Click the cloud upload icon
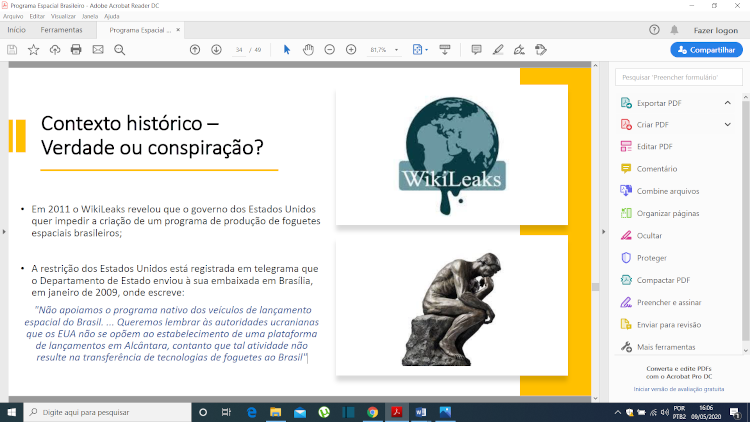 pos(55,50)
